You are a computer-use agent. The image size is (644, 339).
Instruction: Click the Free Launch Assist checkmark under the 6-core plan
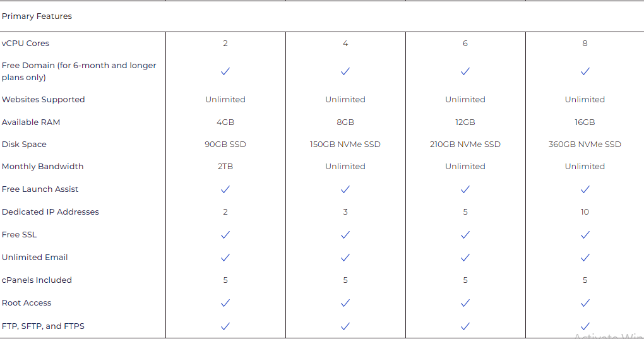coord(465,189)
